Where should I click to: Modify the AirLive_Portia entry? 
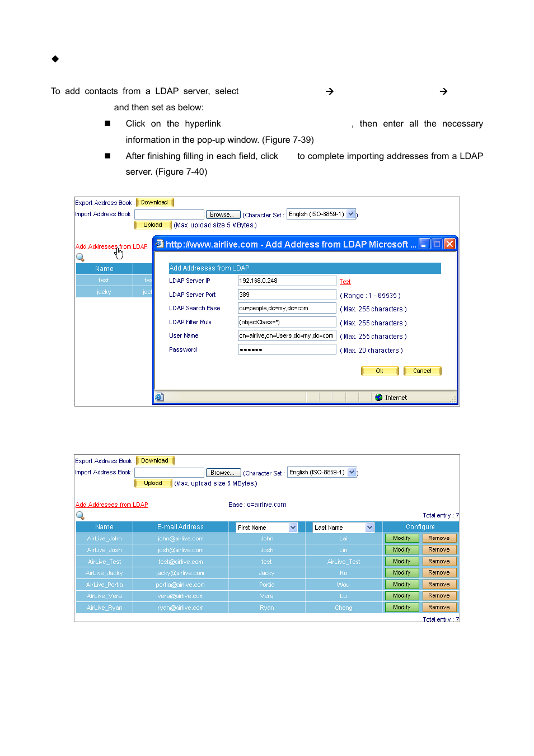[402, 584]
